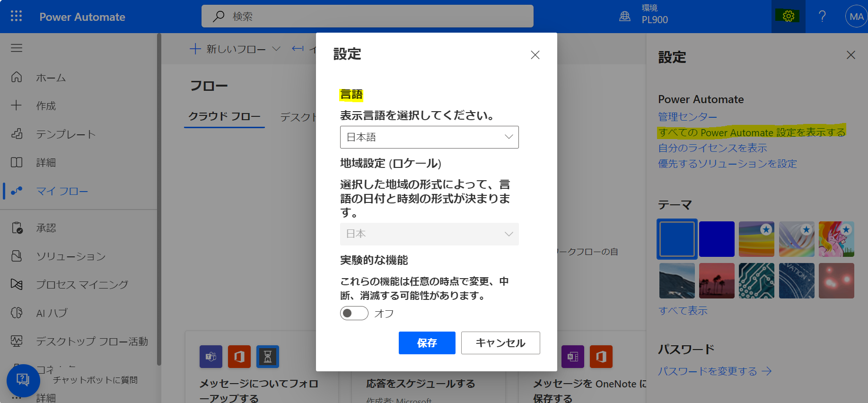Collapse the hamburger navigation menu
The width and height of the screenshot is (868, 403).
(x=17, y=48)
